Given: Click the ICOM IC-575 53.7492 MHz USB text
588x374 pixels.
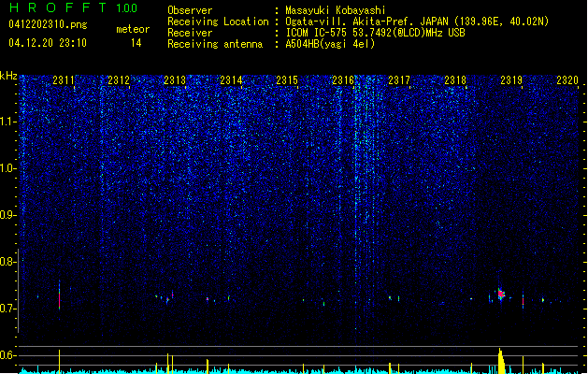Looking at the screenshot, I should [x=375, y=33].
